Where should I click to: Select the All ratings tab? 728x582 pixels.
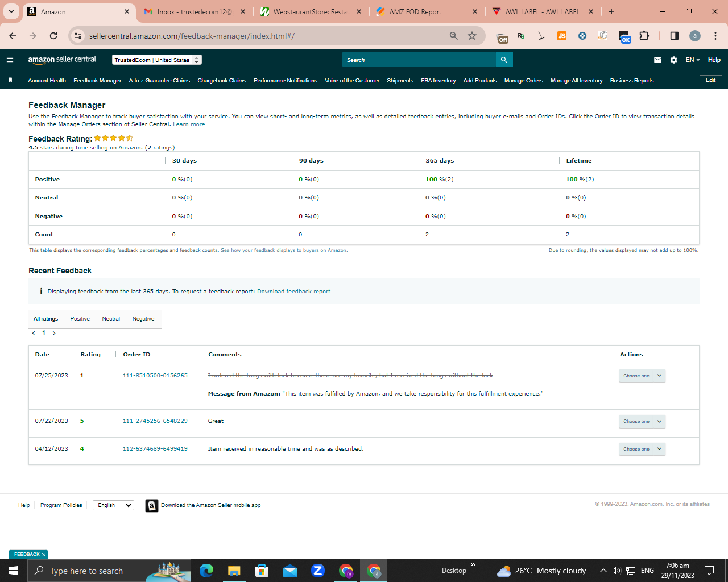click(x=45, y=319)
